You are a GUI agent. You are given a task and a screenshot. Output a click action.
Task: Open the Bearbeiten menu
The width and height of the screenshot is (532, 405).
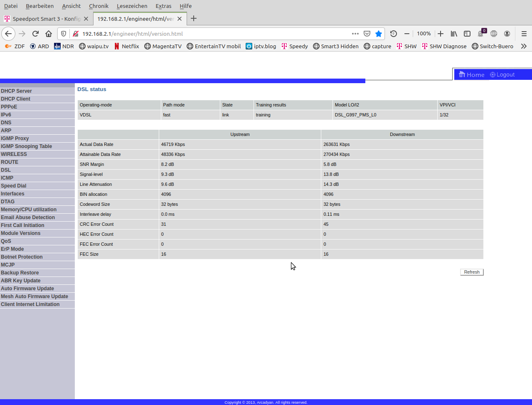click(39, 6)
